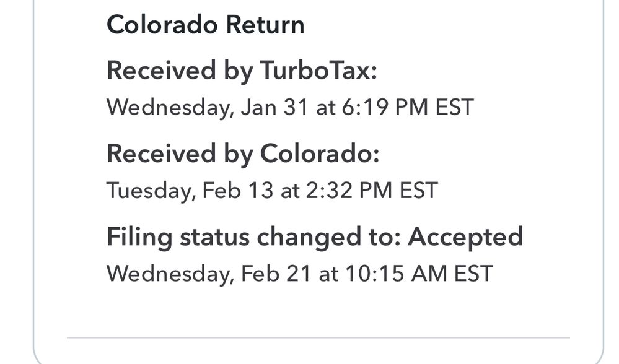Click Colorado in Received by Colorado
The height and width of the screenshot is (364, 619).
click(x=319, y=154)
